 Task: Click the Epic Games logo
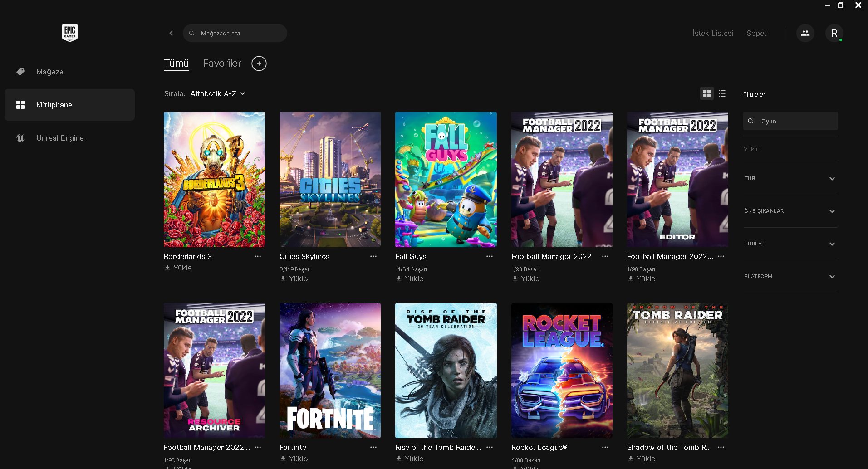pos(70,33)
